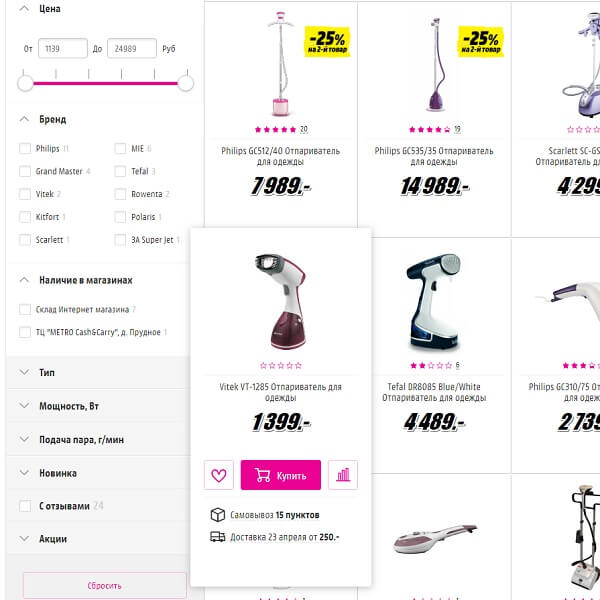Image resolution: width=600 pixels, height=600 pixels.
Task: Check the Philips brand checkbox
Action: pyautogui.click(x=25, y=148)
